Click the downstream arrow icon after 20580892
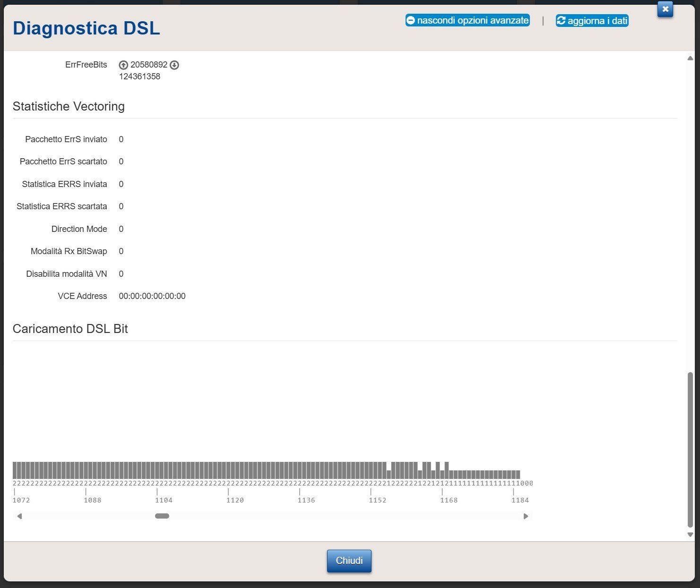Screen dimensions: 700x588 point(174,65)
